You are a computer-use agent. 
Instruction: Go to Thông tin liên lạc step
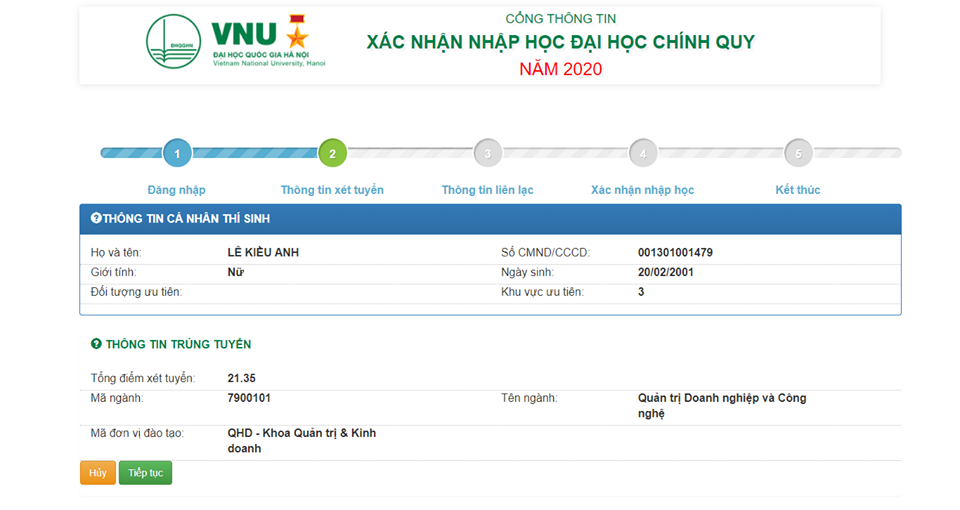[x=487, y=190]
